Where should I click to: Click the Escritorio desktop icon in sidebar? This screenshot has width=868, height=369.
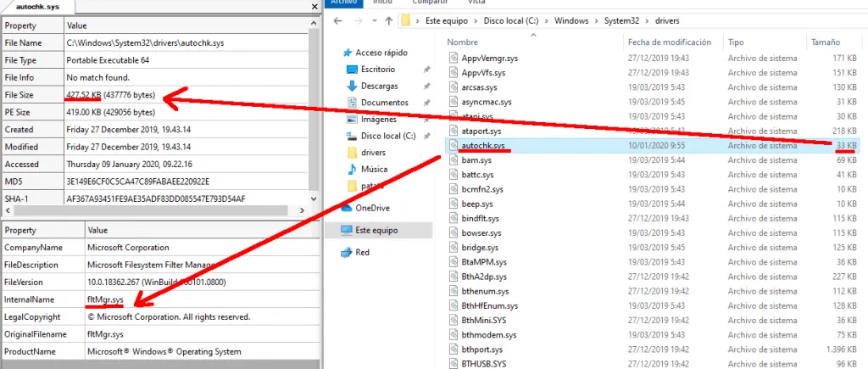[x=352, y=70]
